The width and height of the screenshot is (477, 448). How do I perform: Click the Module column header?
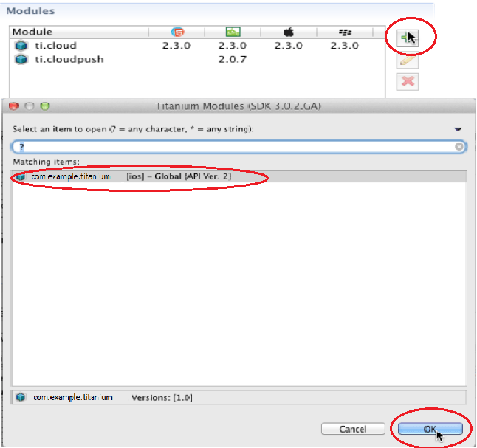coord(79,32)
